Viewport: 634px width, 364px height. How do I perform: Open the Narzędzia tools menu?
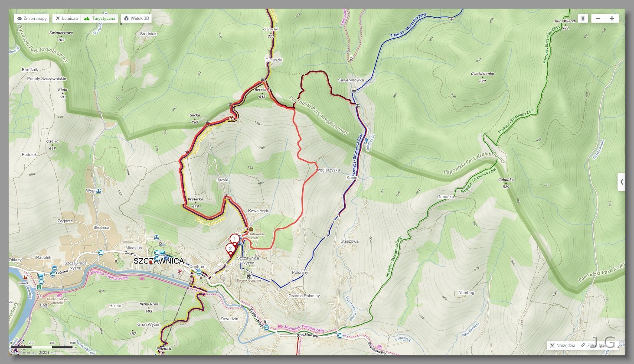562,345
